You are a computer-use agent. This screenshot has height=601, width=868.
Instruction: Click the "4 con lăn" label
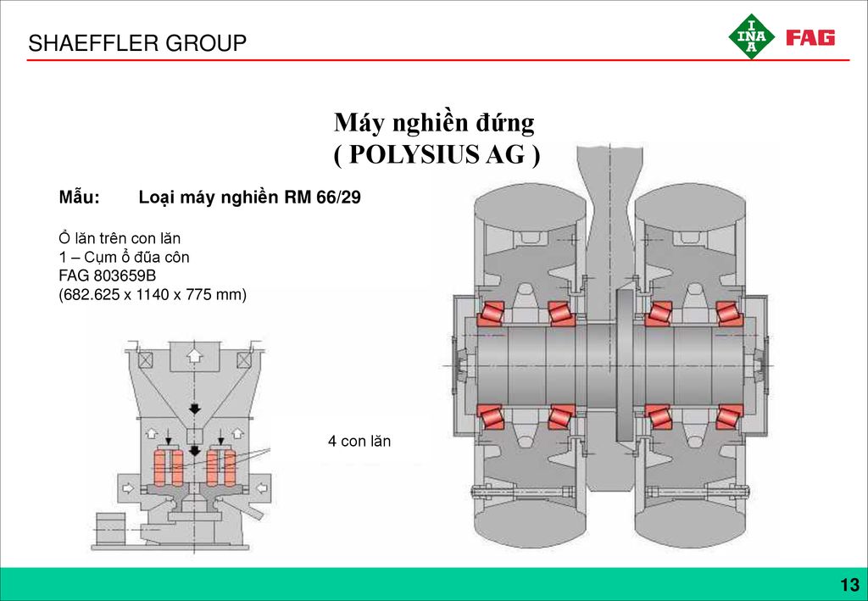(x=359, y=442)
